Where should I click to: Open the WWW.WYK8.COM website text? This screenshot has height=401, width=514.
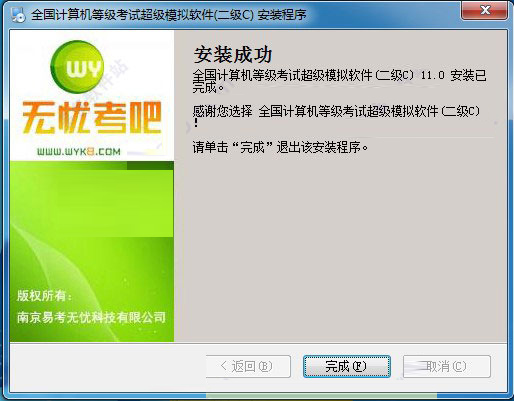pyautogui.click(x=79, y=152)
